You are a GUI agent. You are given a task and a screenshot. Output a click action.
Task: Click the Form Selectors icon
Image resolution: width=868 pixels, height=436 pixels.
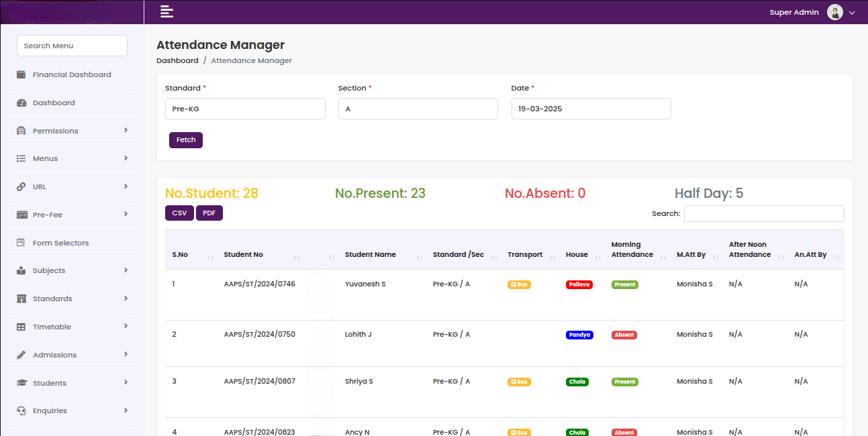coord(21,243)
